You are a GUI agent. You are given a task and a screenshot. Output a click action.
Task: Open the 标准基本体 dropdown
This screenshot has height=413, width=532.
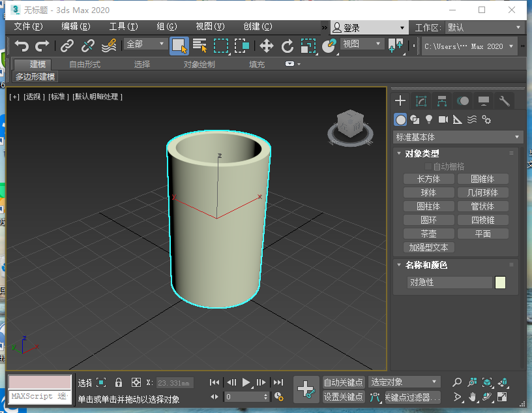(458, 137)
